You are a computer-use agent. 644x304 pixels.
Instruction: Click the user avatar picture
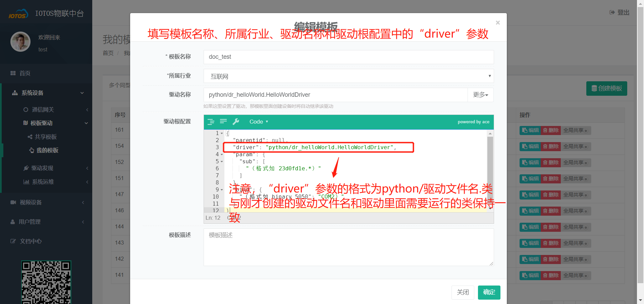click(20, 42)
